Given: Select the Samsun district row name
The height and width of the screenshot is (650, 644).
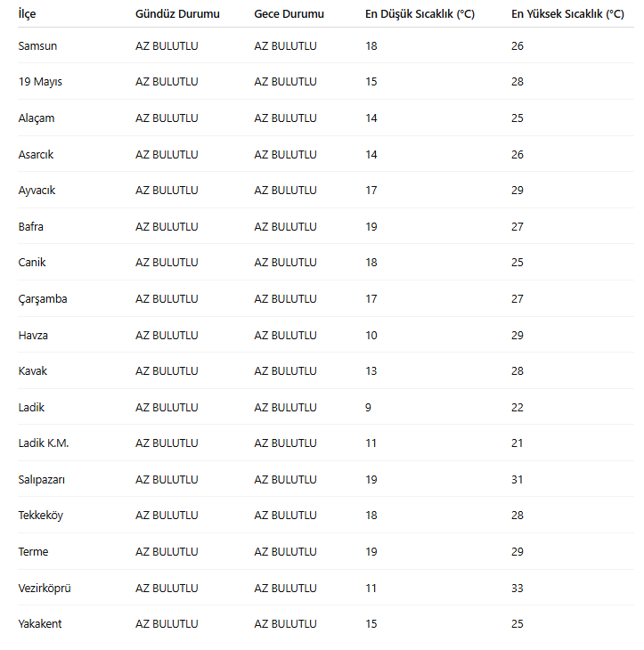Looking at the screenshot, I should 37,46.
